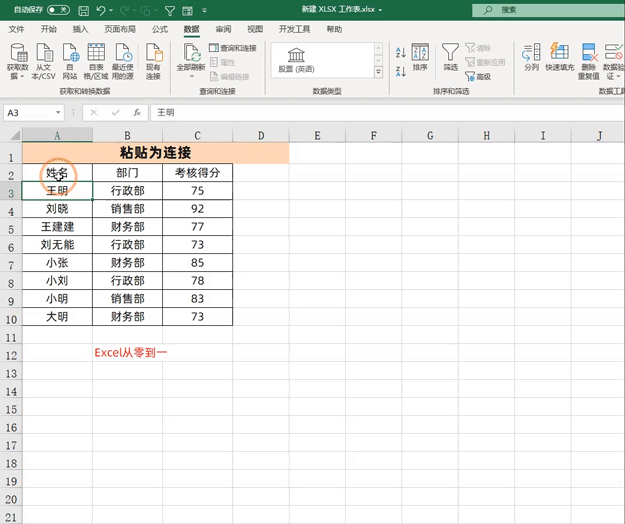625x524 pixels.
Task: Click the search box in title bar
Action: point(548,10)
